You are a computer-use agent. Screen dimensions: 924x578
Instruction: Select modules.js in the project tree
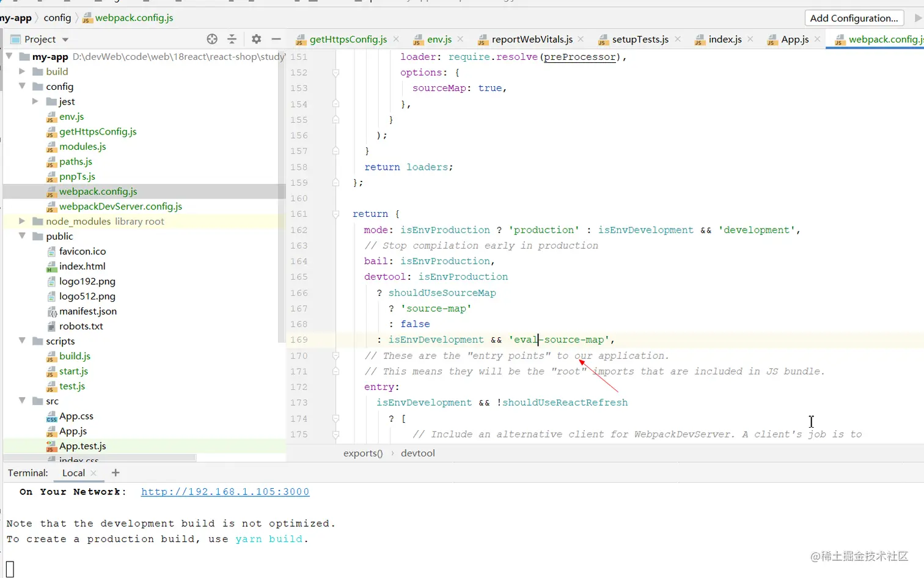pyautogui.click(x=82, y=147)
